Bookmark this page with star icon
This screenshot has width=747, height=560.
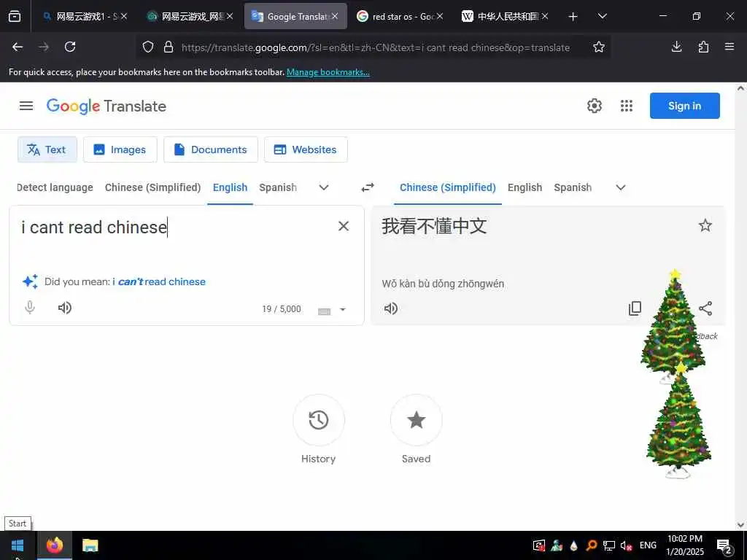point(599,47)
